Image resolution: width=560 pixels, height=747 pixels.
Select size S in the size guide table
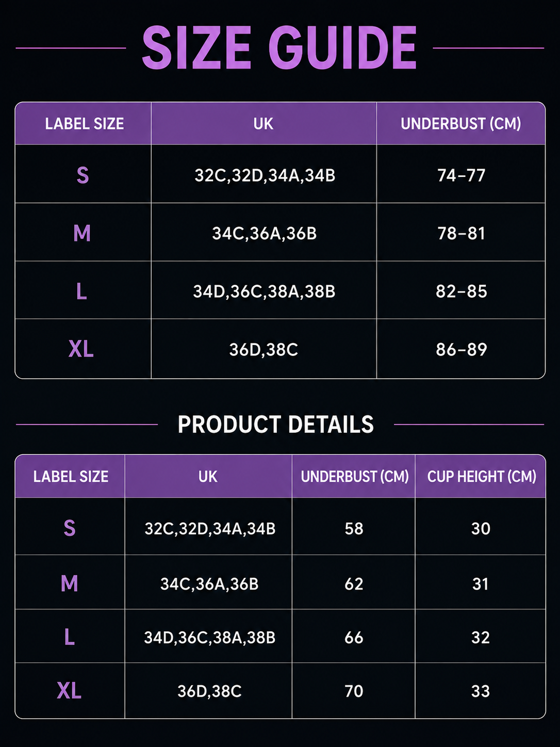83,175
